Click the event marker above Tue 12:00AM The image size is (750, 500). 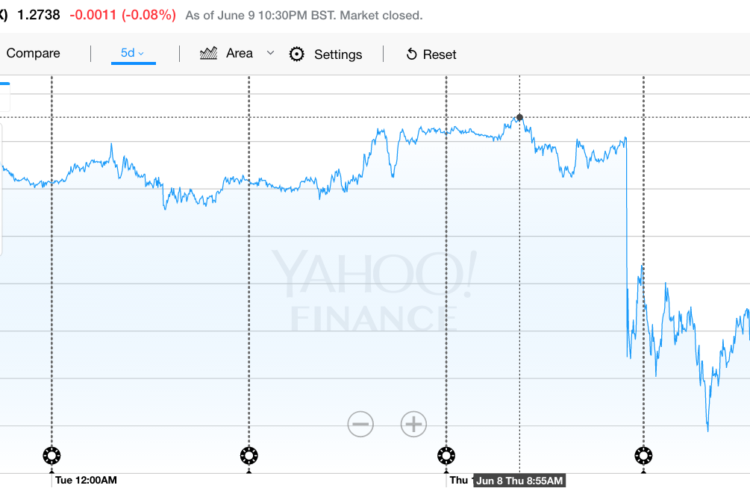point(52,456)
